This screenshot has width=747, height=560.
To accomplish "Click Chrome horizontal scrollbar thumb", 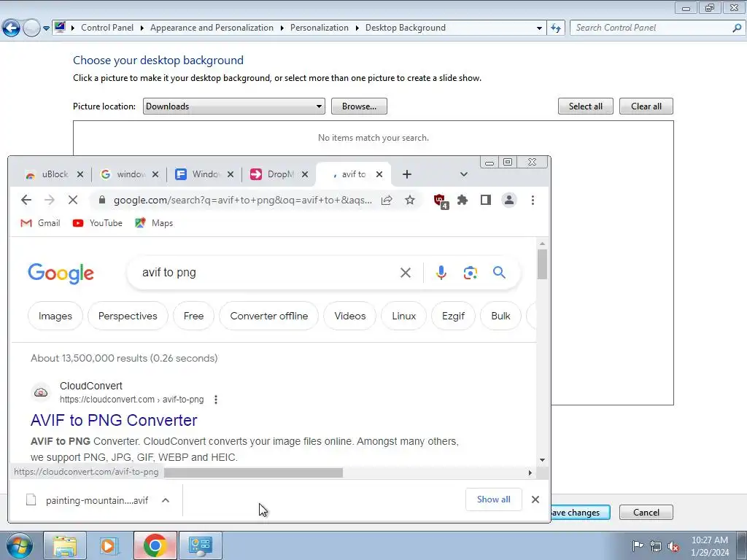I will pyautogui.click(x=253, y=472).
